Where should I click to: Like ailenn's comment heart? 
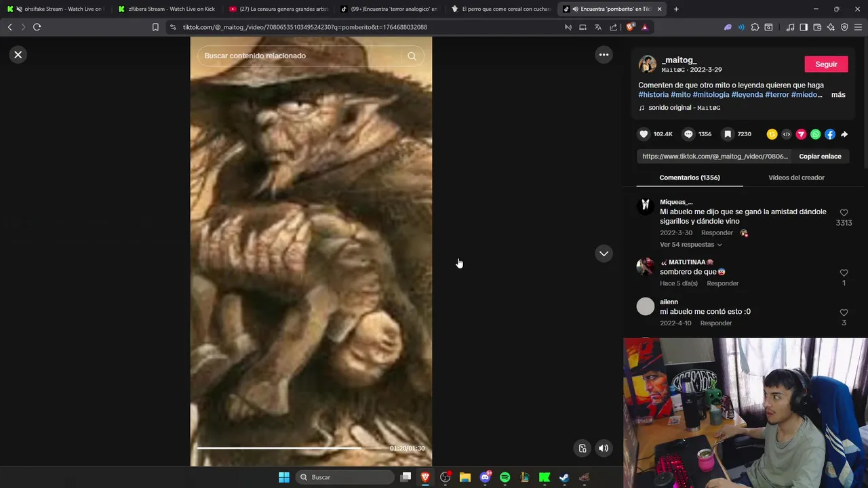pyautogui.click(x=844, y=313)
